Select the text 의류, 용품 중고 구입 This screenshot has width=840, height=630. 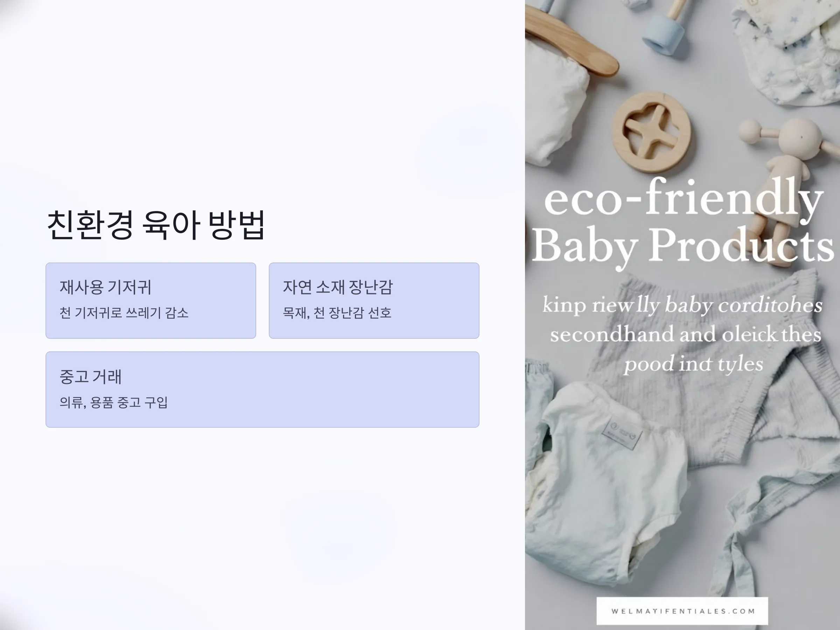113,402
